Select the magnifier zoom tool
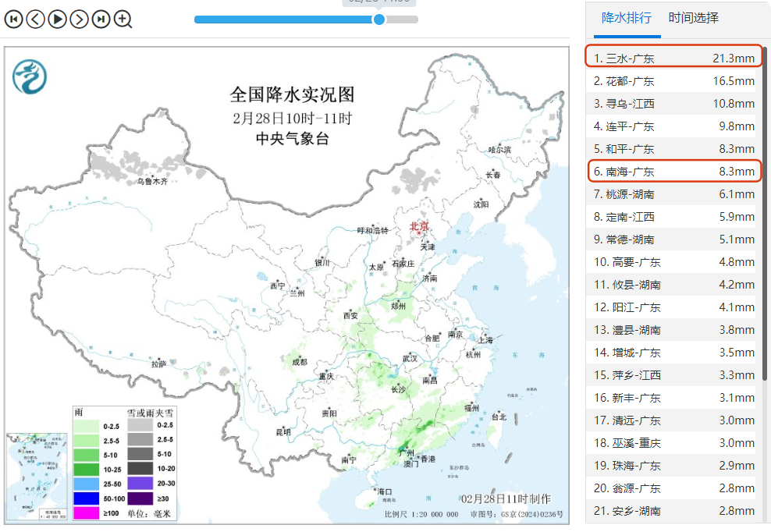The width and height of the screenshot is (771, 532). 123,19
